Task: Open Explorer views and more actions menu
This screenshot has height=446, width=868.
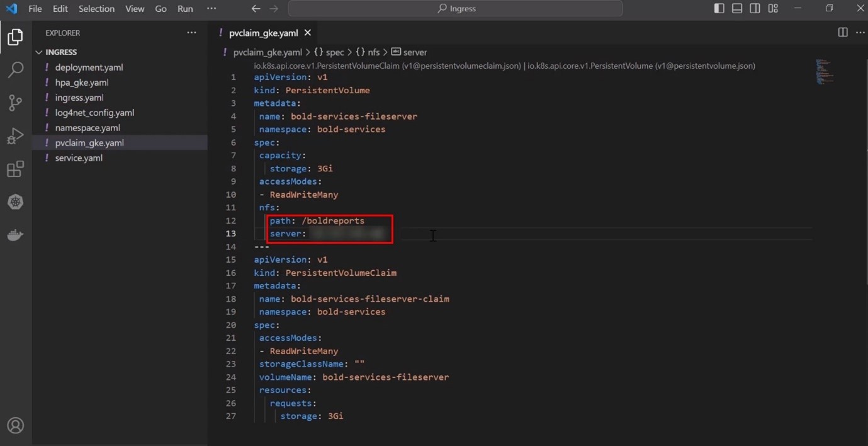Action: click(191, 33)
